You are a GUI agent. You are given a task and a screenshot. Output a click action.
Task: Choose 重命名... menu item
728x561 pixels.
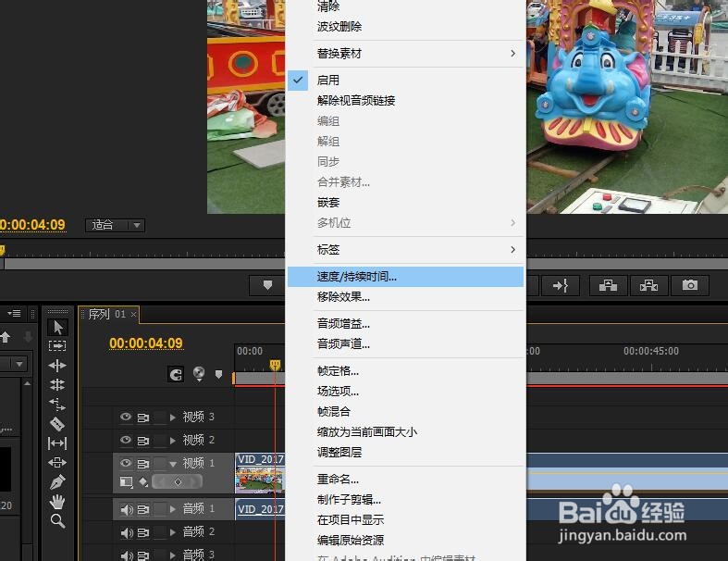coord(406,480)
